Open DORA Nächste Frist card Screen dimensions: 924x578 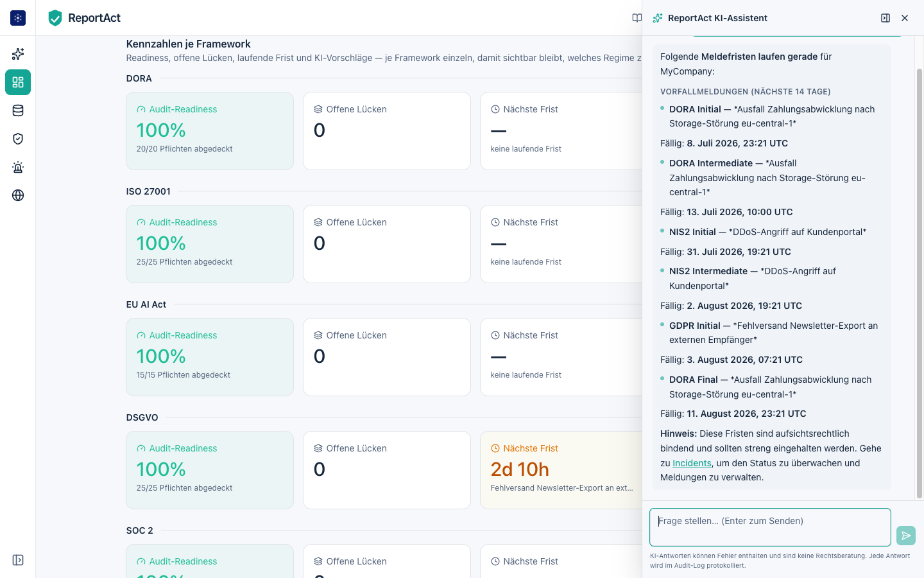click(561, 131)
